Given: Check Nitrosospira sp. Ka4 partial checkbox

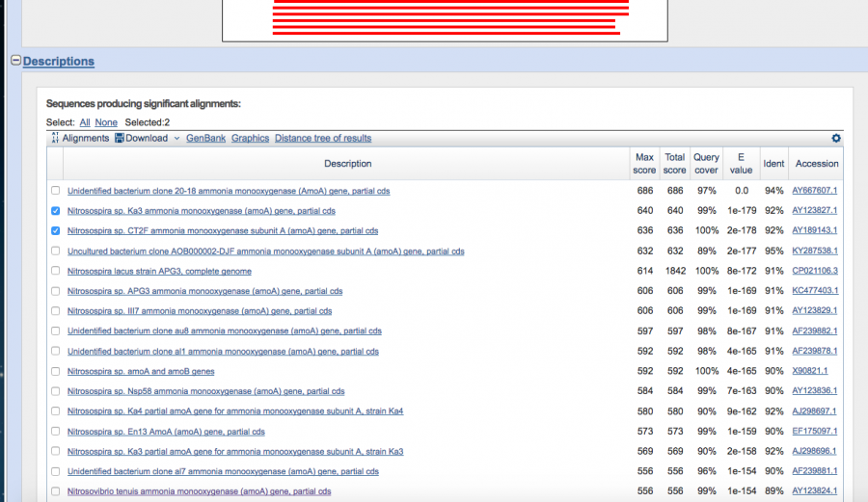Looking at the screenshot, I should [55, 410].
